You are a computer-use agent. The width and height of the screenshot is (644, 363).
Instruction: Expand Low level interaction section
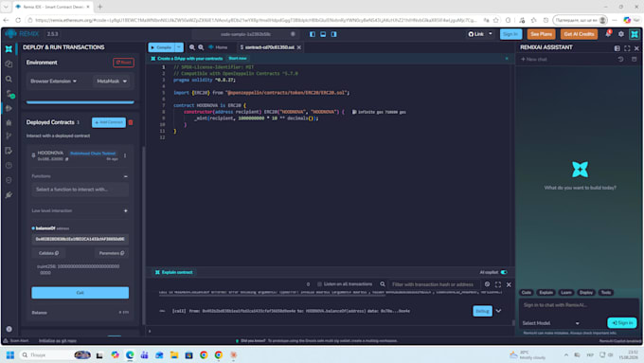(126, 211)
